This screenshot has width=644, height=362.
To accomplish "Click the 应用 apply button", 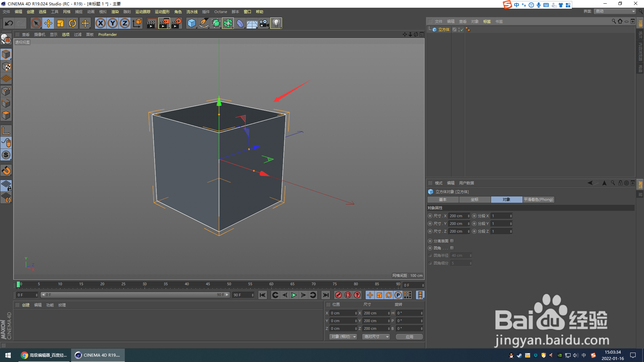I will (409, 337).
